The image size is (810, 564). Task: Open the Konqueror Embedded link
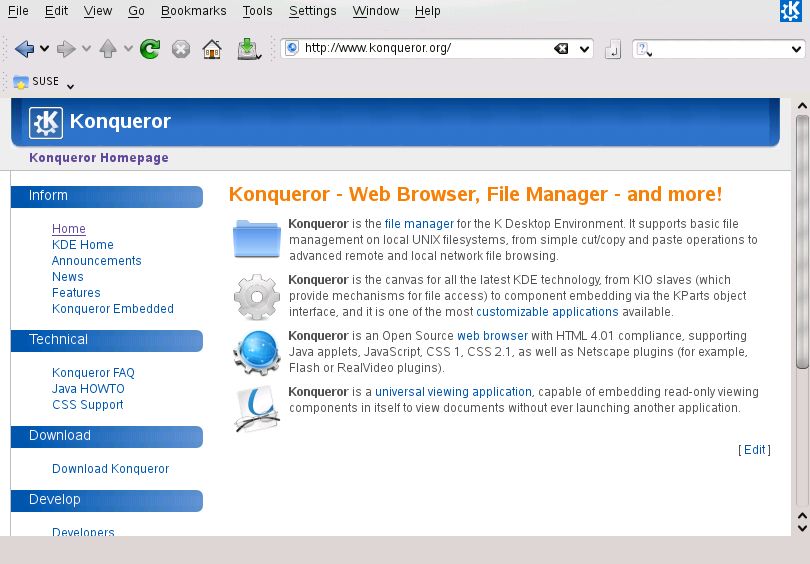pos(113,308)
